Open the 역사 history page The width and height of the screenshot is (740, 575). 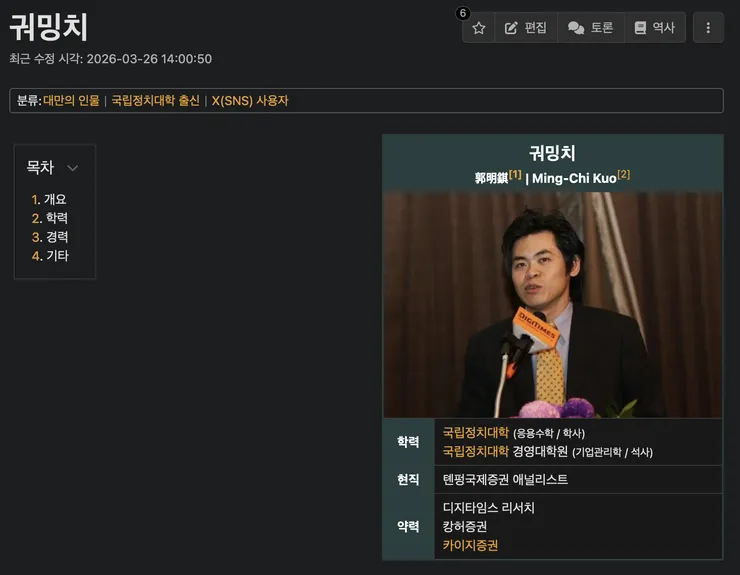point(655,28)
